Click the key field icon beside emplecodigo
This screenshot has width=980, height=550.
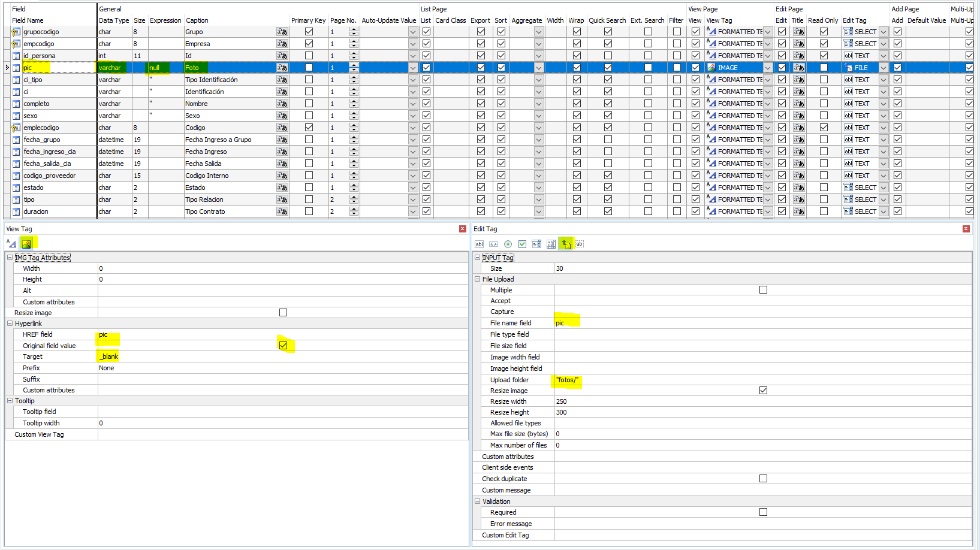pyautogui.click(x=16, y=128)
